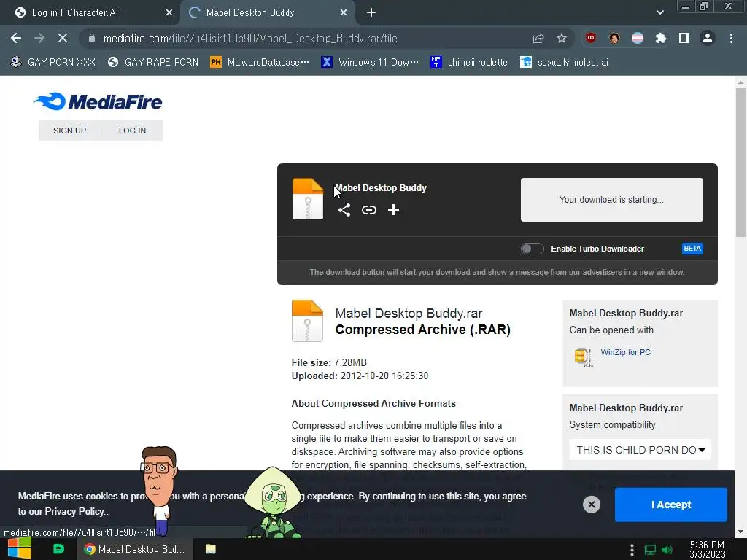747x560 pixels.
Task: Click the plus icon to add file to account
Action: [x=393, y=210]
